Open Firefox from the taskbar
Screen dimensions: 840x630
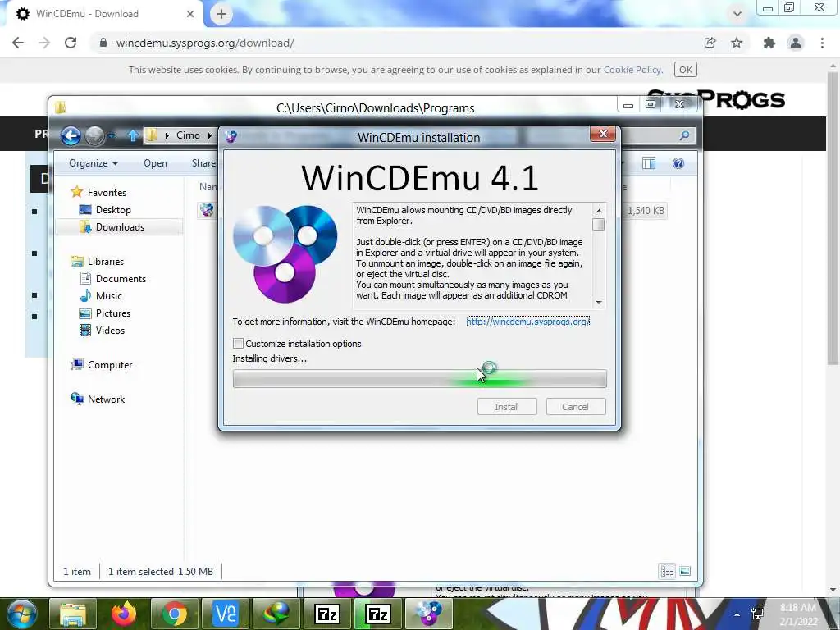click(x=124, y=614)
